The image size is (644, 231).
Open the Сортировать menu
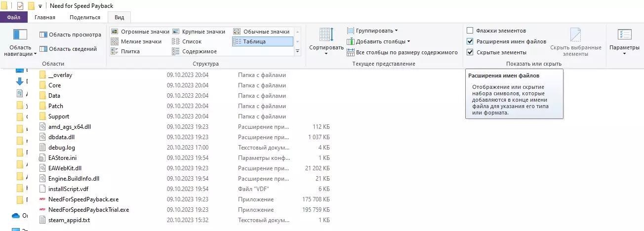326,41
